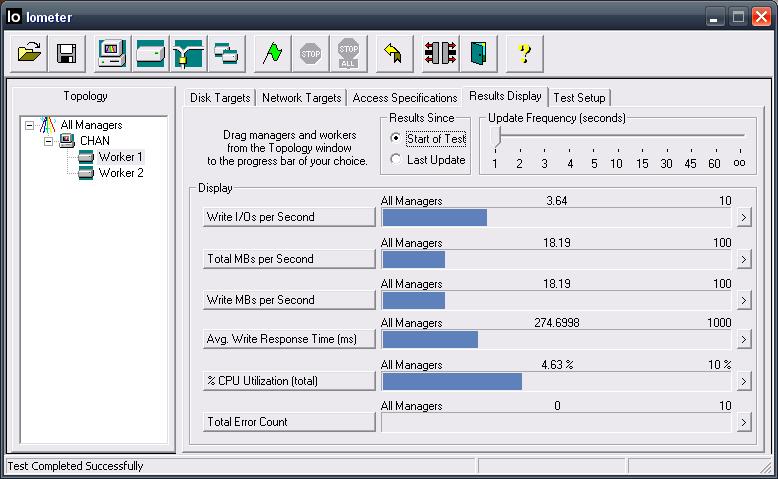
Task: Start a new disk worker
Action: point(150,53)
